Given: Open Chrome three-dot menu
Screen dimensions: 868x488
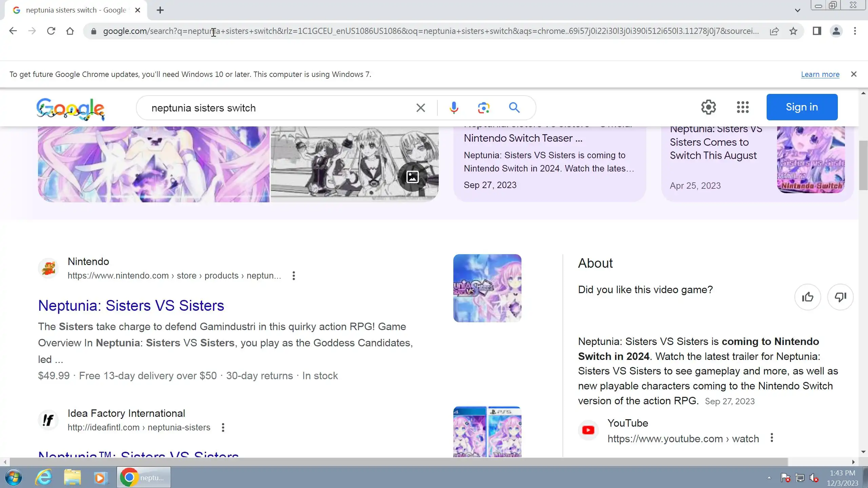Looking at the screenshot, I should 855,31.
